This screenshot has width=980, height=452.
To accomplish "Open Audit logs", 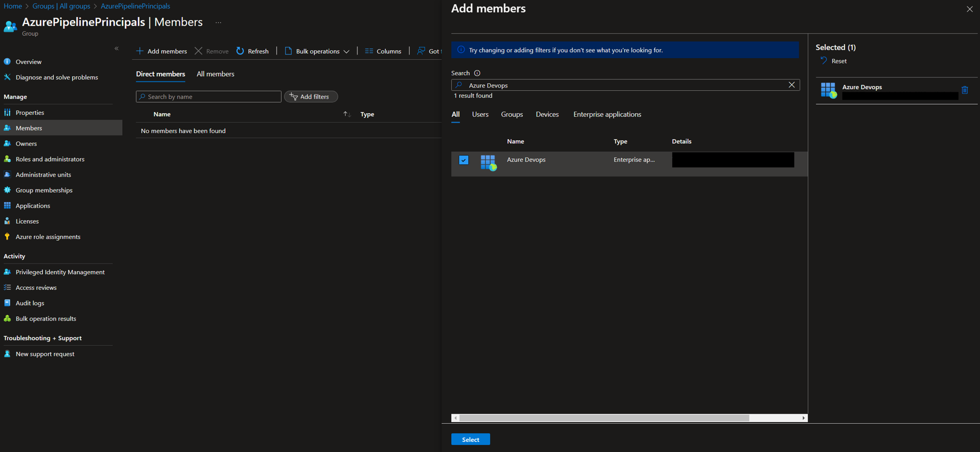I will 30,303.
